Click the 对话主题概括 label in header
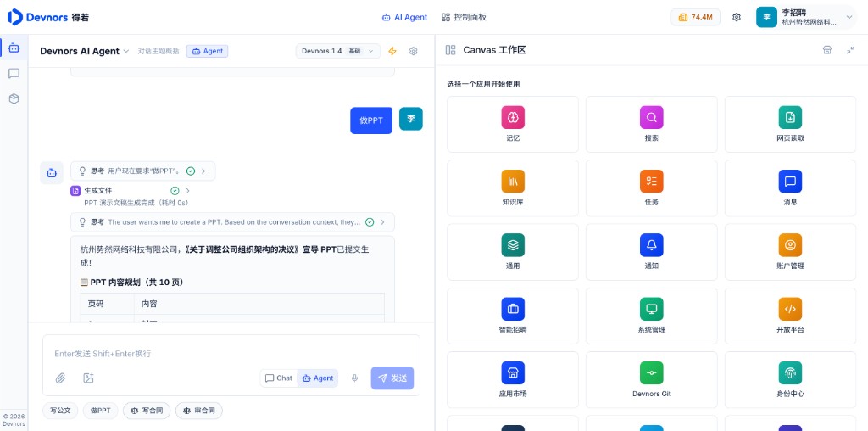Viewport: 868px width, 431px height. (159, 51)
